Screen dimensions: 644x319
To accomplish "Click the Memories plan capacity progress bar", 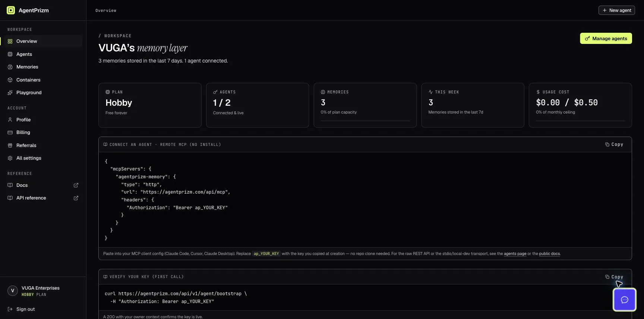I will click(x=365, y=121).
